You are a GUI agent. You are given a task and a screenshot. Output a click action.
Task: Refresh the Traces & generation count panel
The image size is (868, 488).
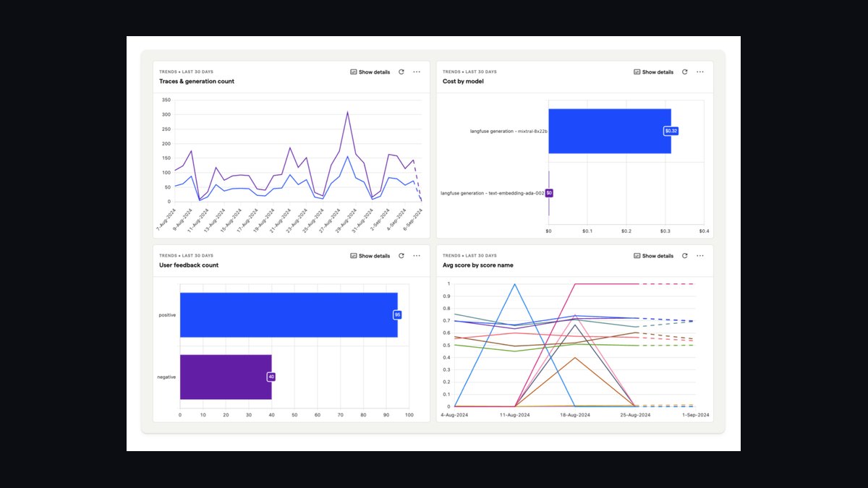[x=401, y=72]
